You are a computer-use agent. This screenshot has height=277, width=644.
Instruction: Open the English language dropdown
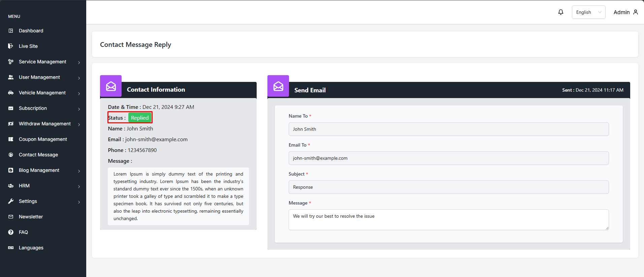click(x=588, y=12)
